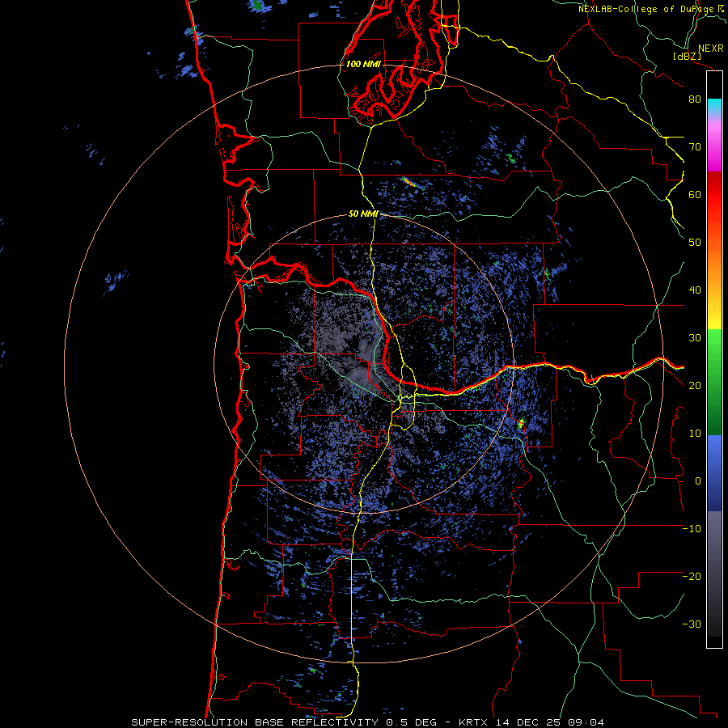The height and width of the screenshot is (728, 728).
Task: Click the 40 value on the dBZ scale
Action: [x=695, y=290]
